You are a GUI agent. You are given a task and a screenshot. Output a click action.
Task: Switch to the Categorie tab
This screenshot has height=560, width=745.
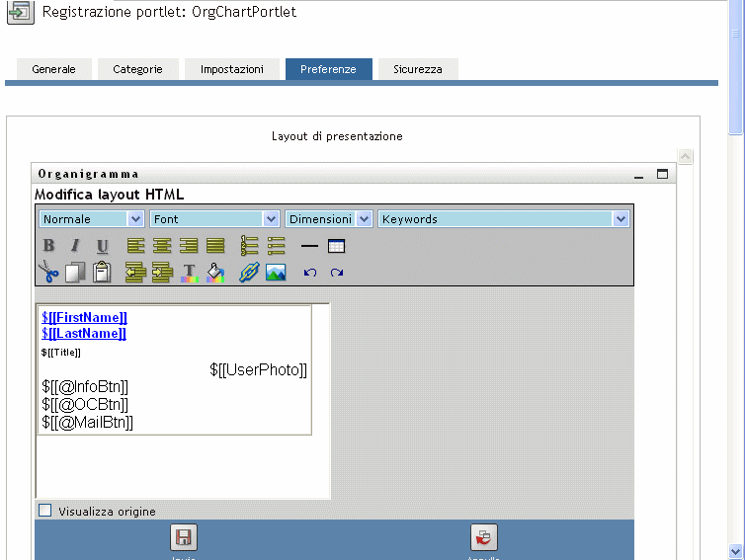click(137, 69)
